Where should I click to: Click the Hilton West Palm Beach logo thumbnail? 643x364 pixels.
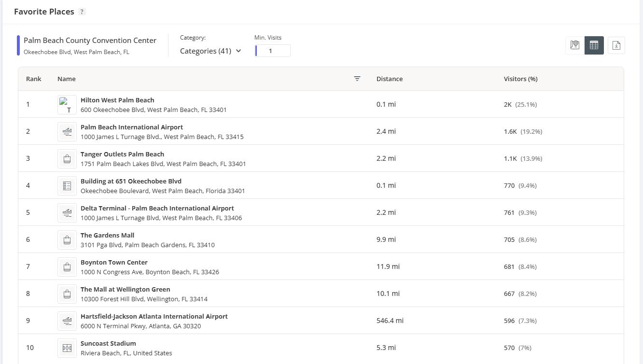[67, 104]
